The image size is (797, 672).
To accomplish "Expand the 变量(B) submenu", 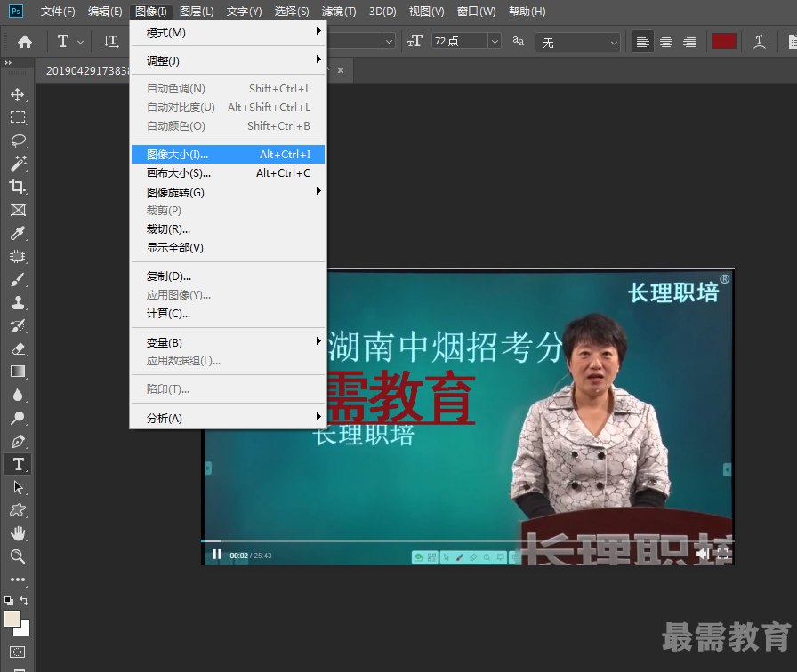I will [228, 343].
